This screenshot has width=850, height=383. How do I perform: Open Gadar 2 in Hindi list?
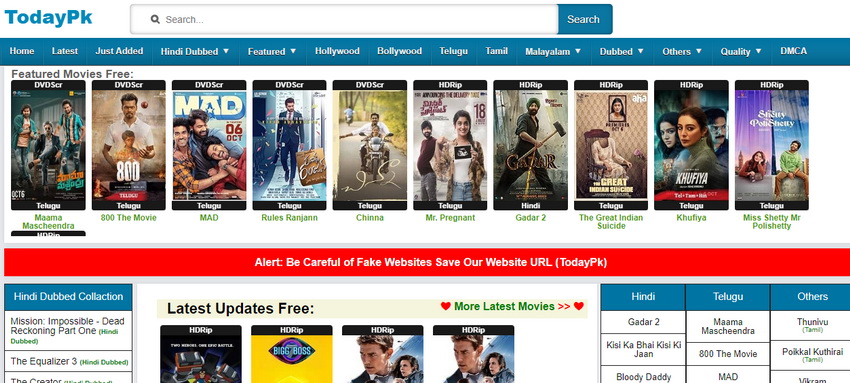pos(643,322)
